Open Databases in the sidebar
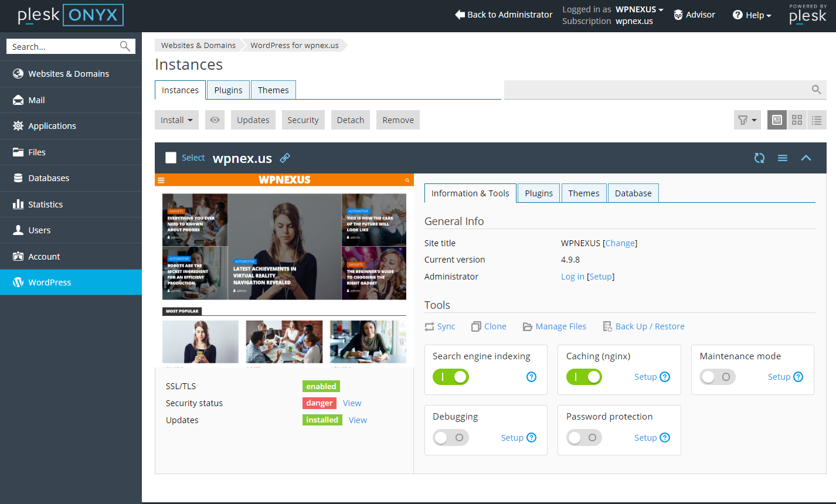The height and width of the screenshot is (504, 836). [71, 178]
